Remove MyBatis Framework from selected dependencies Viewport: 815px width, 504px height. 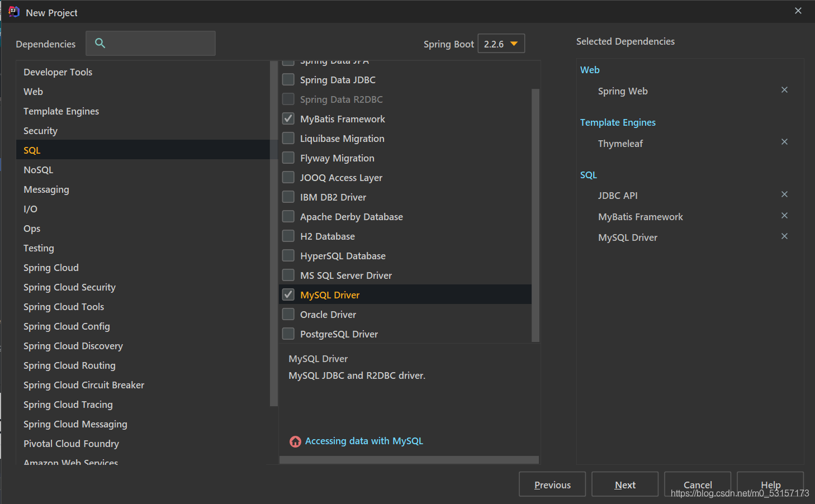click(784, 216)
